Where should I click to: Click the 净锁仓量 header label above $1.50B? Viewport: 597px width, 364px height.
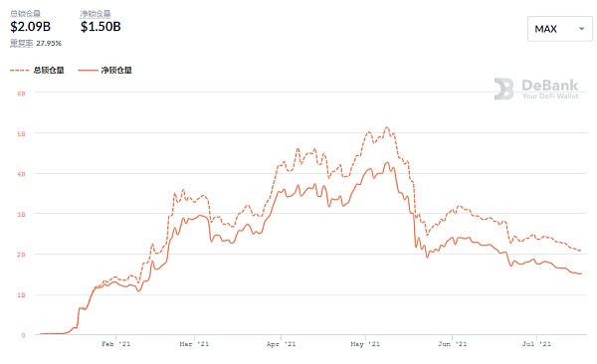pyautogui.click(x=96, y=14)
